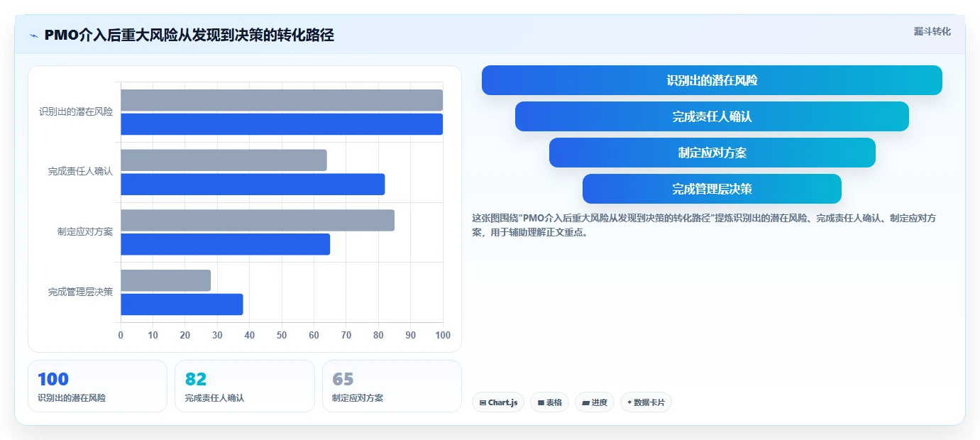This screenshot has width=980, height=440.
Task: Click the lightning icon beside the title
Action: coord(33,35)
